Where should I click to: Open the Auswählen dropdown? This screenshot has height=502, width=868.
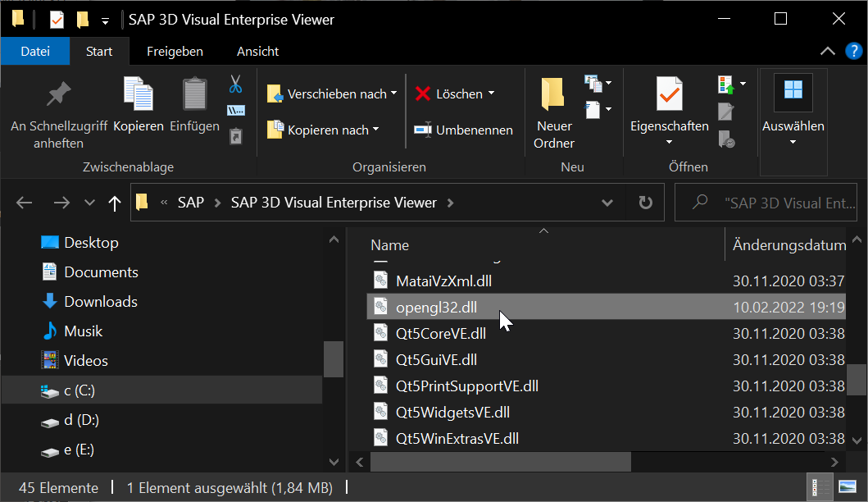793,122
